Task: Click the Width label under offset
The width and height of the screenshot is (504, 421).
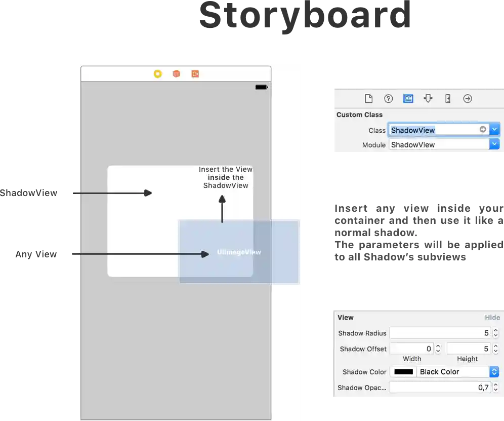Action: coord(412,359)
